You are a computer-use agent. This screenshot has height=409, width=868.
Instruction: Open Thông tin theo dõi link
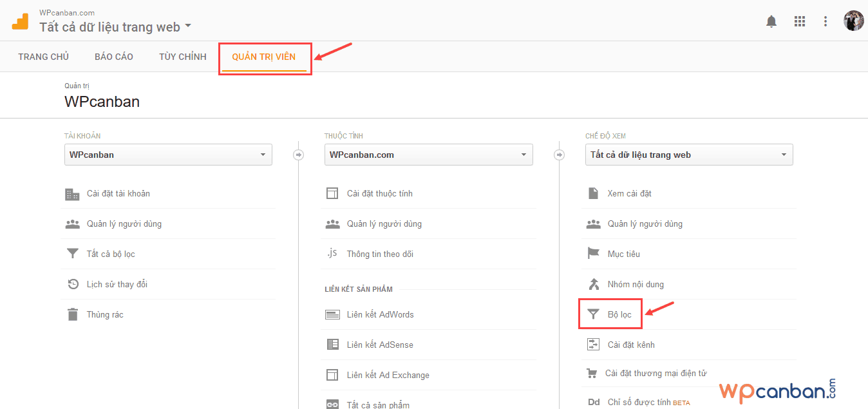coord(380,254)
